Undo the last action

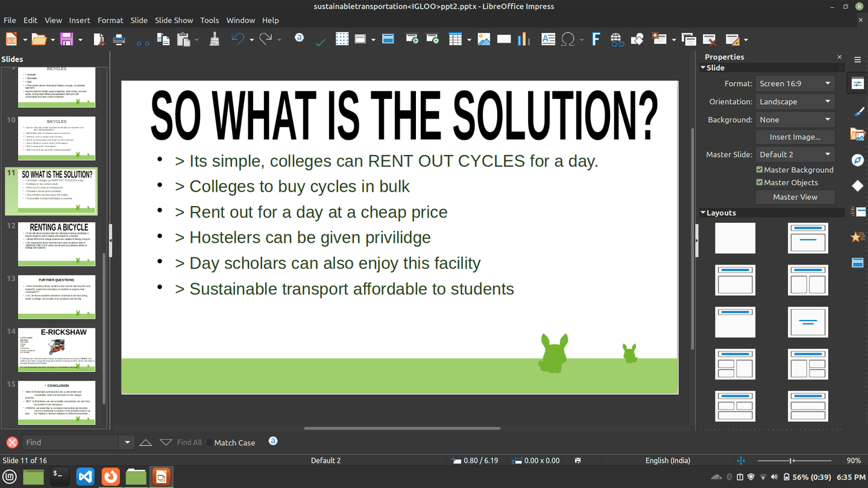(x=237, y=39)
